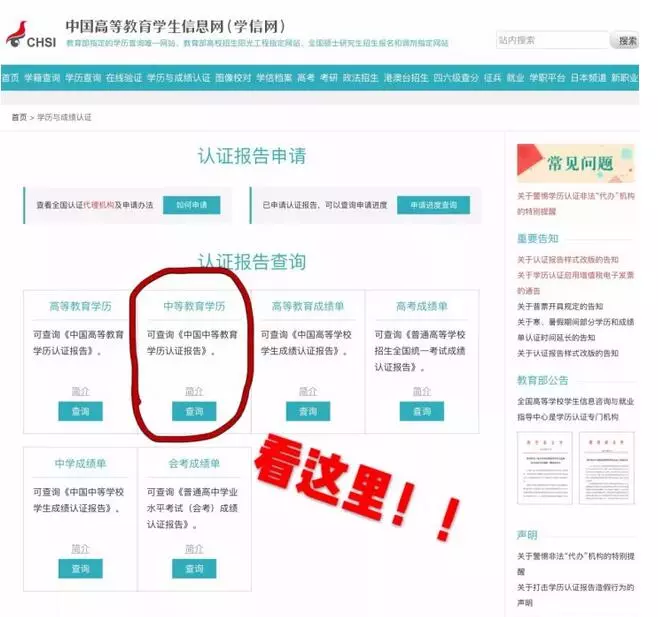Open 学信档案 in the nav bar
The image size is (658, 617).
[274, 78]
